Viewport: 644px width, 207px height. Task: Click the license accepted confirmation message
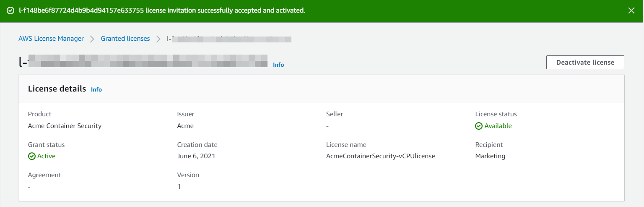tap(162, 10)
